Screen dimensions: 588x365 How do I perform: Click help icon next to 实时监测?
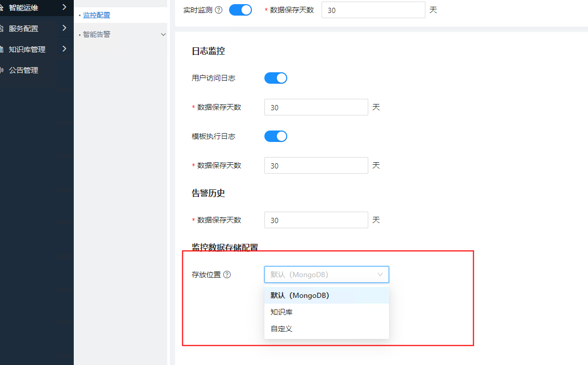click(219, 10)
